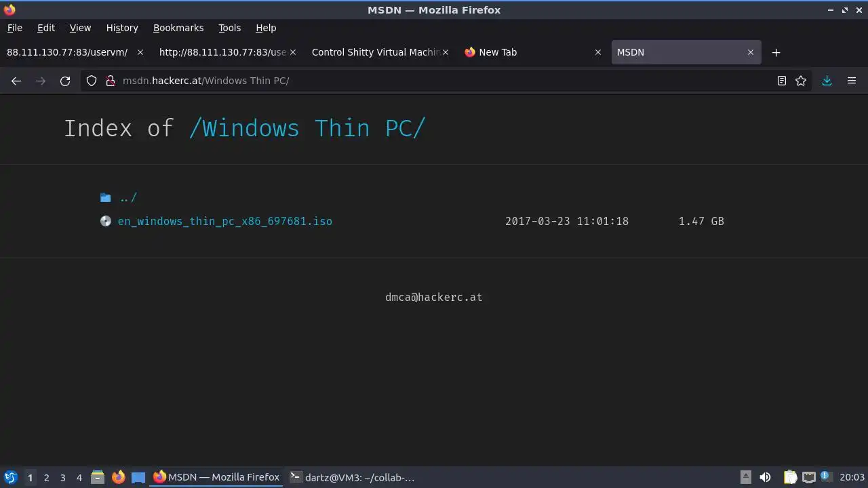Open the notification tray icon

825,476
